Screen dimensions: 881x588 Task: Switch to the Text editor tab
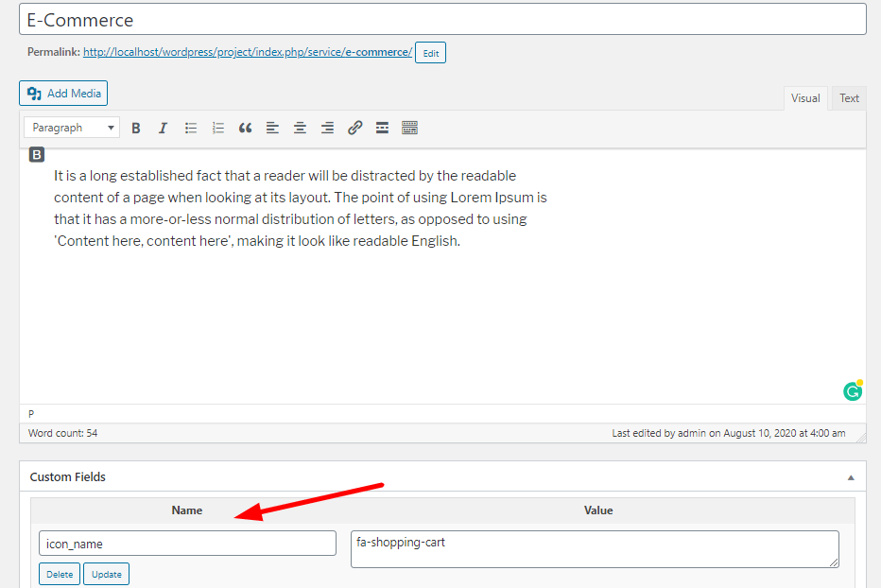(x=849, y=98)
